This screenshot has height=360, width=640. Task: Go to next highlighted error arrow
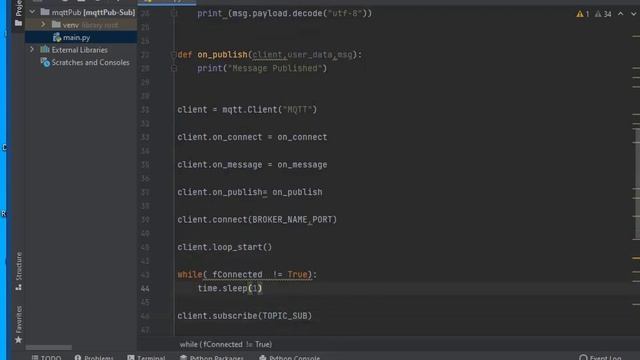click(x=633, y=14)
